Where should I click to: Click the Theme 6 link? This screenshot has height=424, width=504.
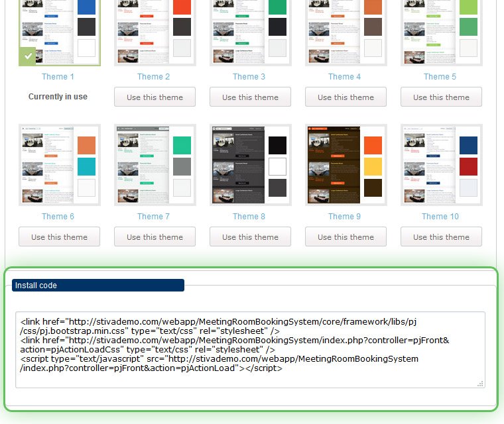point(58,217)
